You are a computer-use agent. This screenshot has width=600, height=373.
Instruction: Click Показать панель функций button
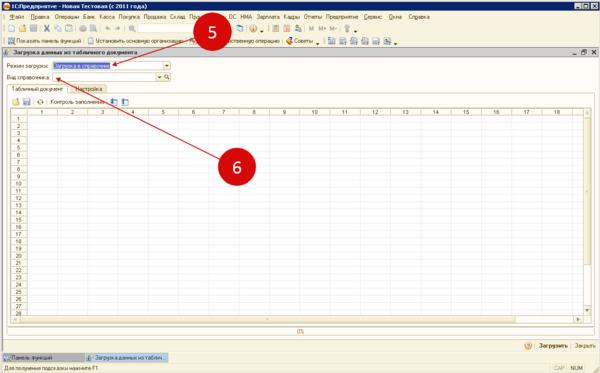point(44,41)
